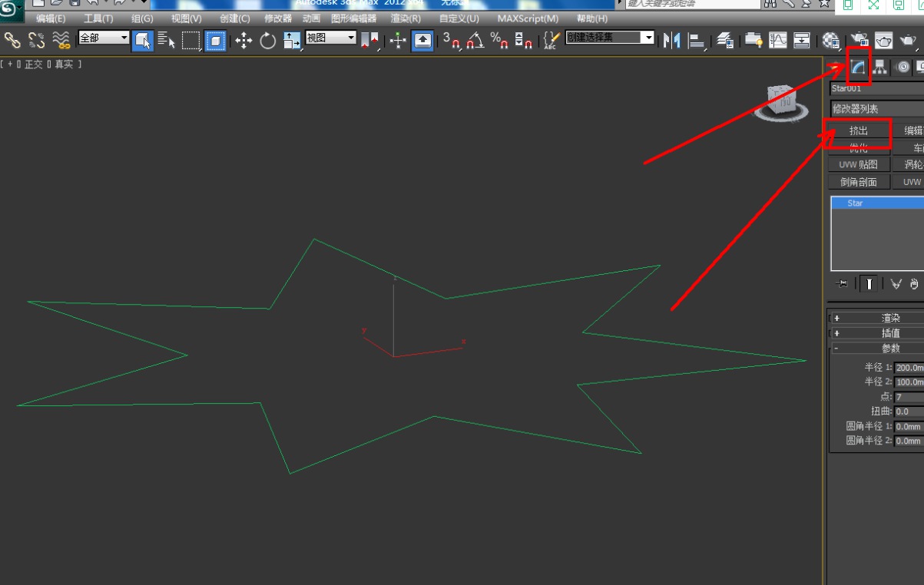
Task: Click the 倒角剖面 modifier button
Action: coord(859,182)
